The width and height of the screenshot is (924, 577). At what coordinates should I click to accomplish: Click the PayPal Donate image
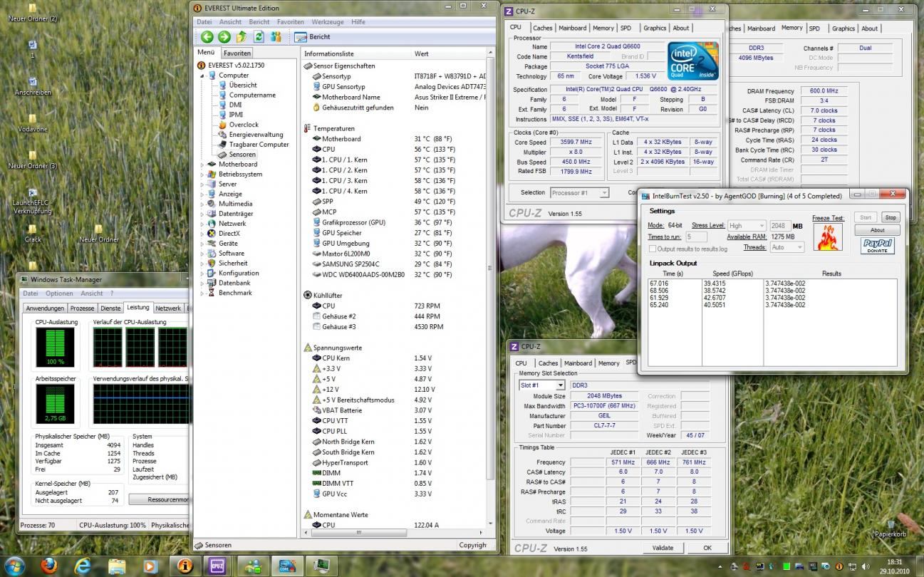(877, 246)
